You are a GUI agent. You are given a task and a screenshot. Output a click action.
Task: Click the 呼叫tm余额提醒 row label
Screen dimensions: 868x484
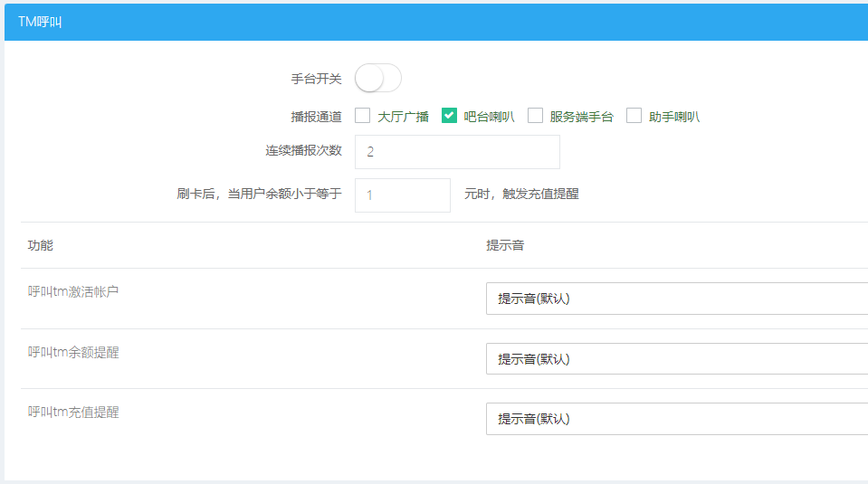tap(73, 352)
